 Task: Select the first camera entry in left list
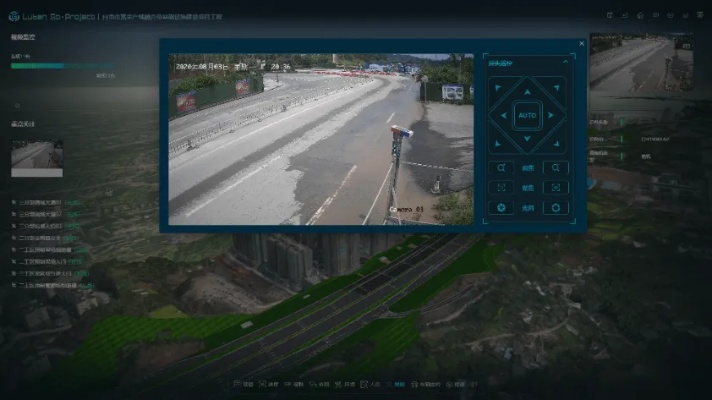(47, 202)
